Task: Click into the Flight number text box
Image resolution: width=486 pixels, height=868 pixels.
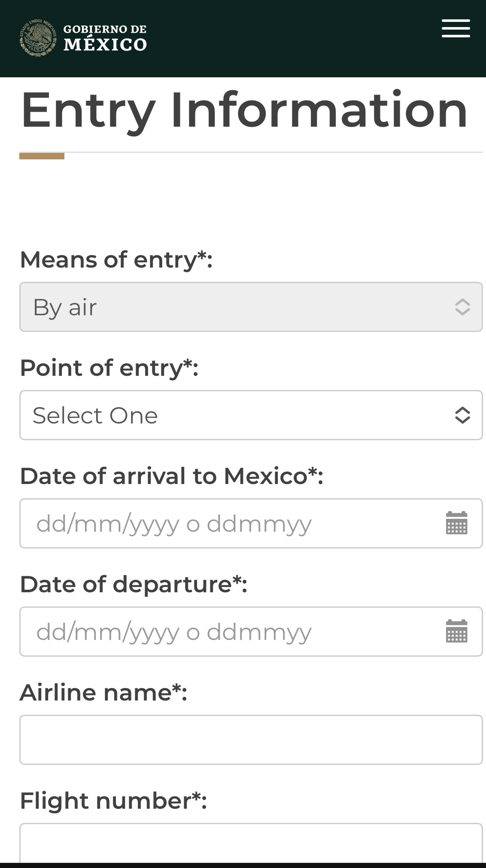Action: pyautogui.click(x=251, y=843)
